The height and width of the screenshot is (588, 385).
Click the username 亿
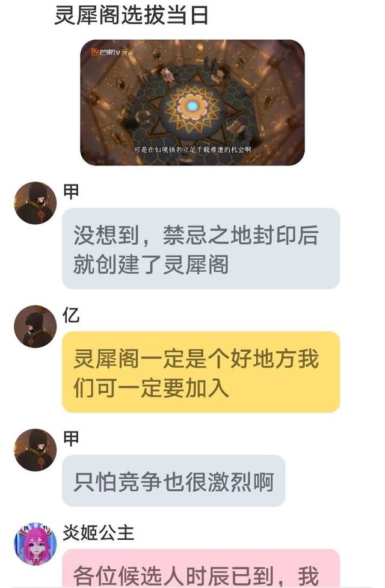[71, 315]
